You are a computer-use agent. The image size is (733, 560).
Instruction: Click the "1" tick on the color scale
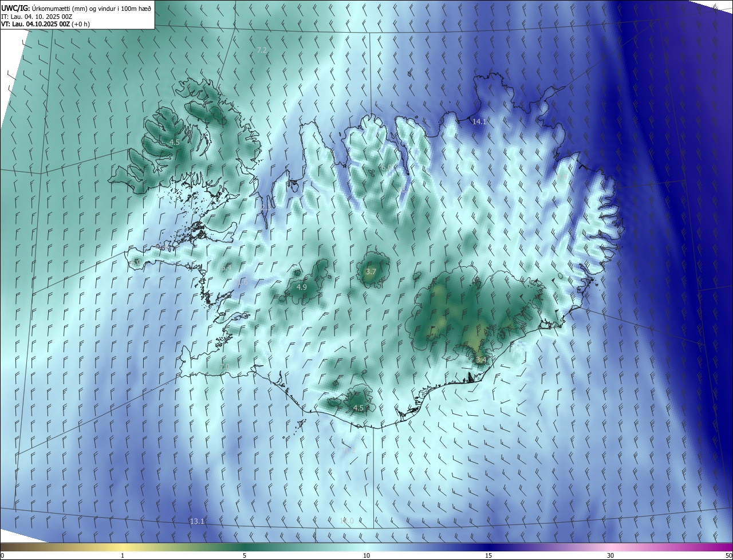[123, 555]
